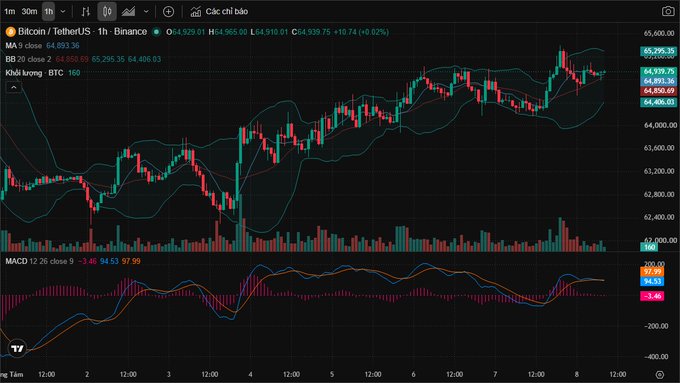This screenshot has width=680, height=383.
Task: Click the 64,939.75 current price label
Action: pos(659,71)
